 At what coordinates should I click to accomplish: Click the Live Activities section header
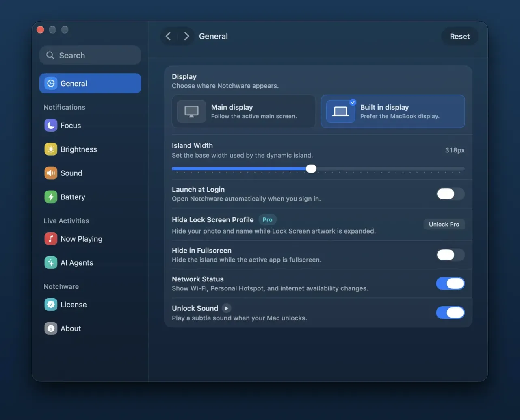coord(66,221)
